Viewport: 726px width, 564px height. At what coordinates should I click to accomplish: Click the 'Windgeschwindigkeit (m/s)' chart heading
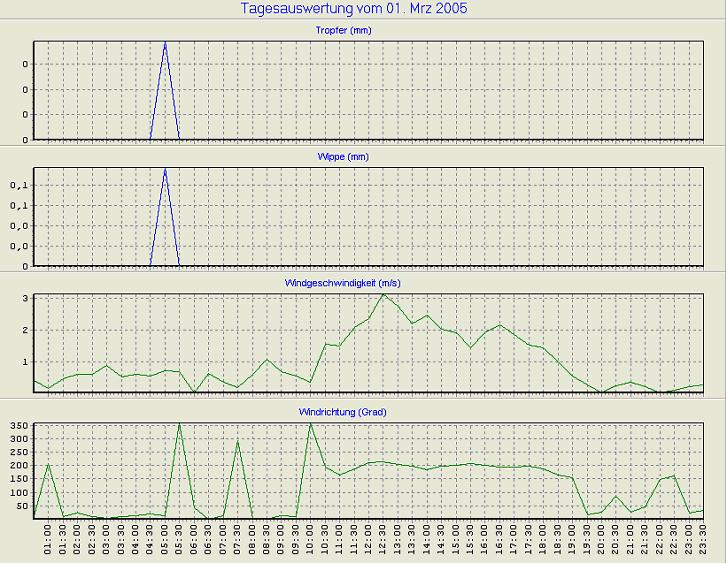coord(364,284)
